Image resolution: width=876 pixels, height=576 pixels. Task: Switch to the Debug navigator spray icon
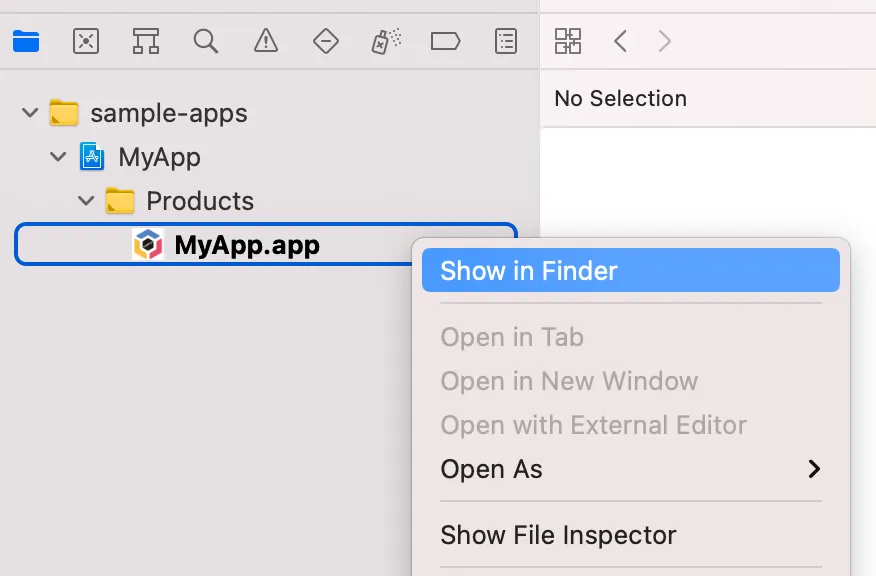coord(386,41)
